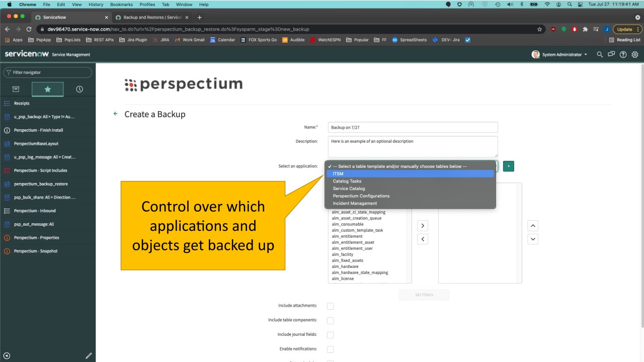Open ServiceNow settings gear

(x=635, y=54)
